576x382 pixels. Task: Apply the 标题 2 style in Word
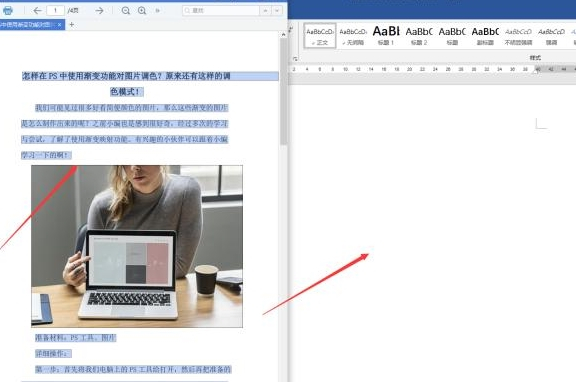coord(419,36)
